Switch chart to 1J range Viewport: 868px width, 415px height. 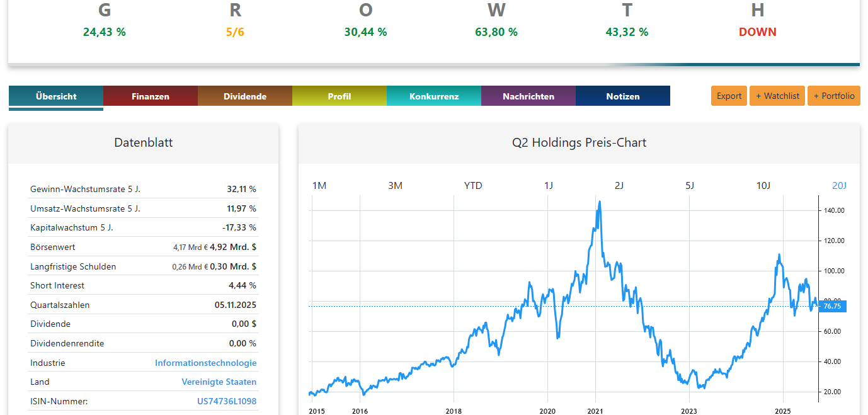[549, 185]
